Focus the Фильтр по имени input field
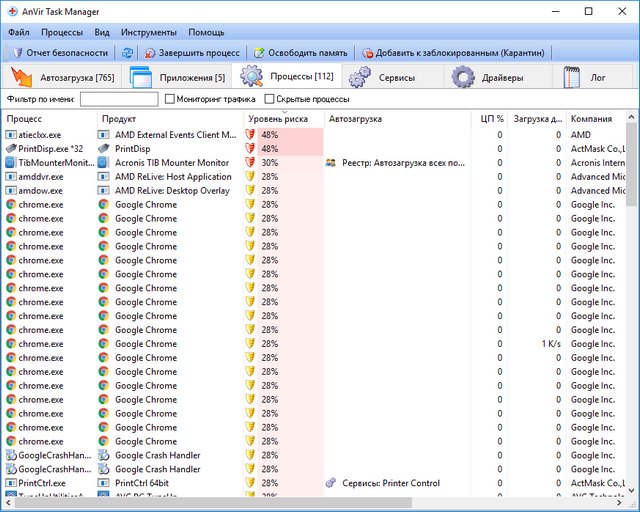640x512 pixels. pos(119,99)
